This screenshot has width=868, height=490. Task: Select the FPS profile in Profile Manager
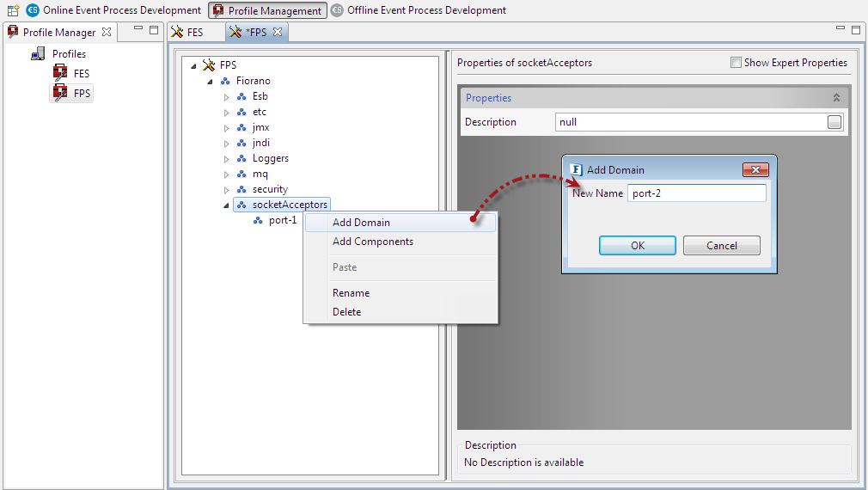[72, 93]
